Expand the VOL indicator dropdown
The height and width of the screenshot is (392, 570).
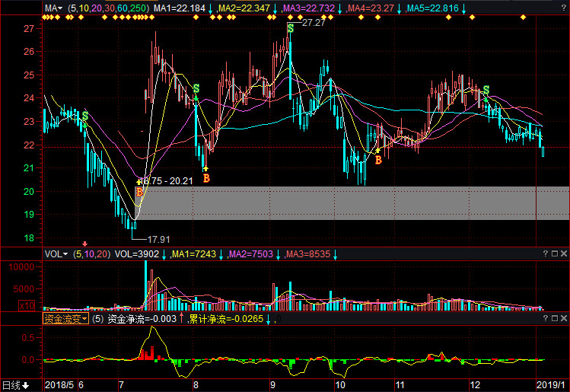(65, 254)
